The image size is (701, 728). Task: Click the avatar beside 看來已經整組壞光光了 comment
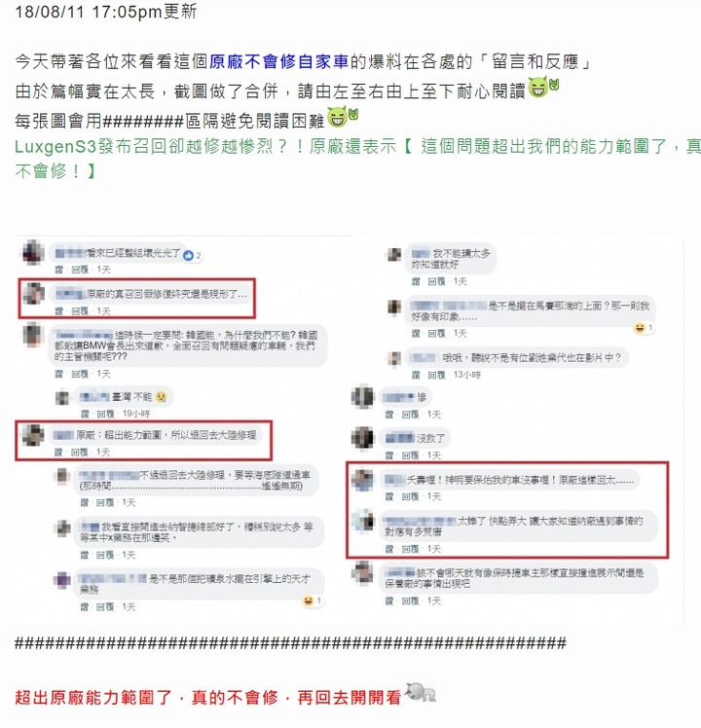(33, 253)
